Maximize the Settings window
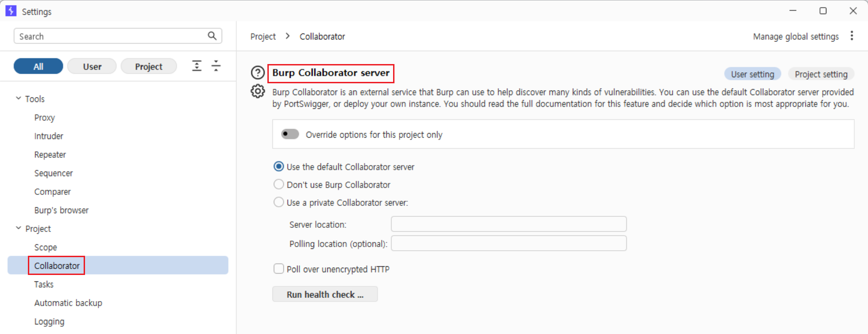Viewport: 868px width, 334px height. pyautogui.click(x=823, y=11)
